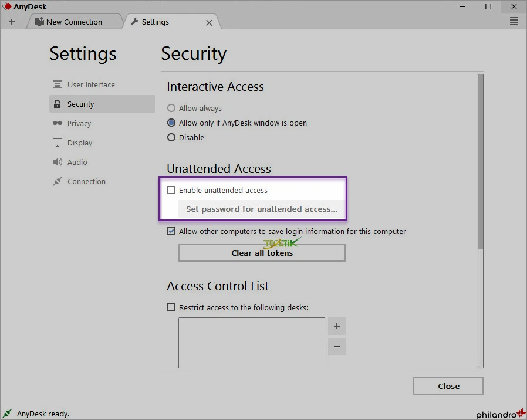Image resolution: width=527 pixels, height=420 pixels.
Task: Click the Display monitor icon
Action: point(58,143)
